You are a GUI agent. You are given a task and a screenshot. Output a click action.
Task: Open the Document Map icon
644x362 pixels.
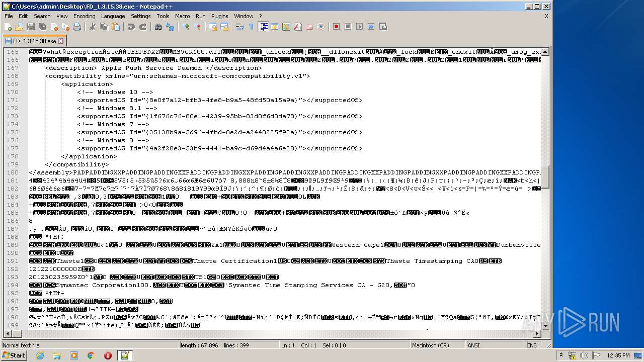click(x=286, y=27)
